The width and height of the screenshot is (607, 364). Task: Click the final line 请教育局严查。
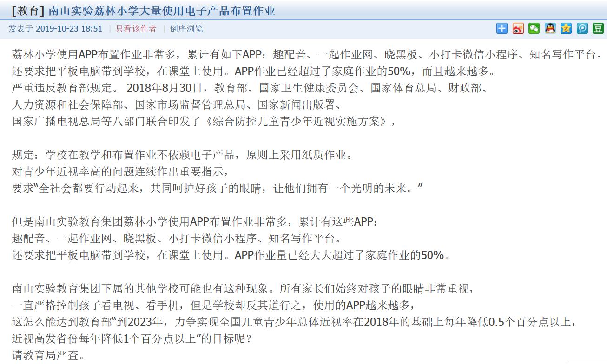pos(48,356)
